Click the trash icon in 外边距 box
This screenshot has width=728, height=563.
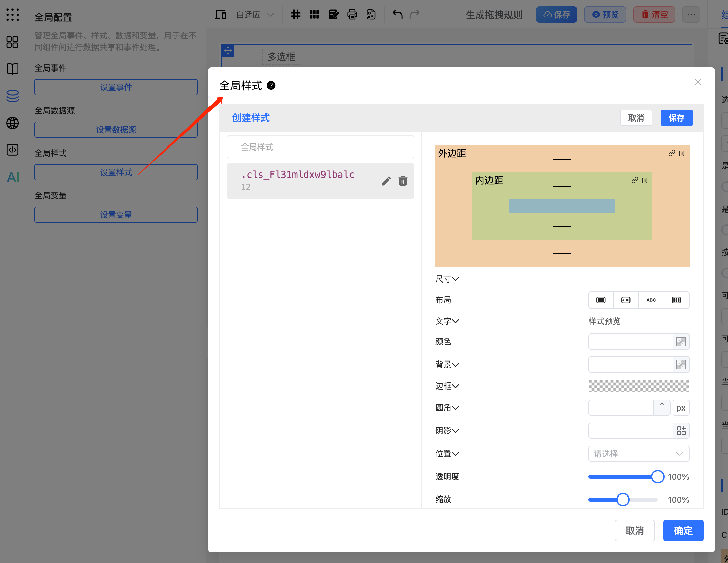[x=682, y=153]
